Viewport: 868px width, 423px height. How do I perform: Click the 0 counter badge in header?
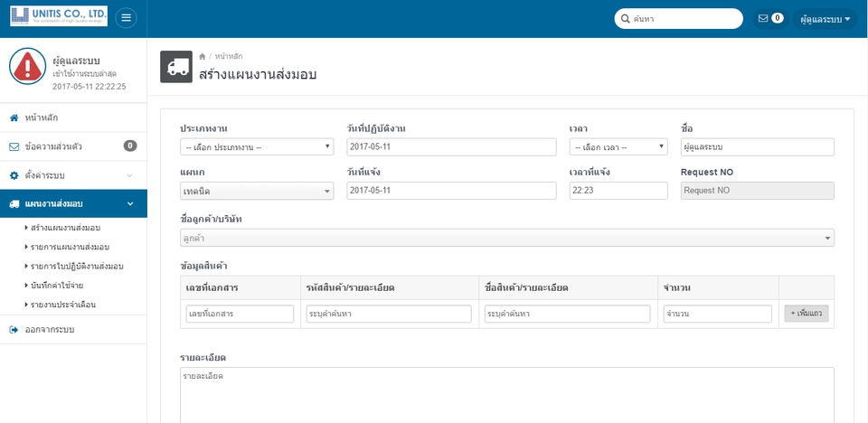(778, 18)
